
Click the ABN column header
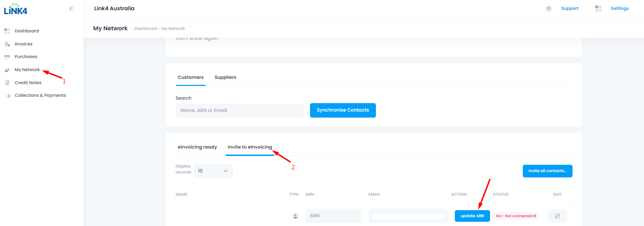(309, 194)
